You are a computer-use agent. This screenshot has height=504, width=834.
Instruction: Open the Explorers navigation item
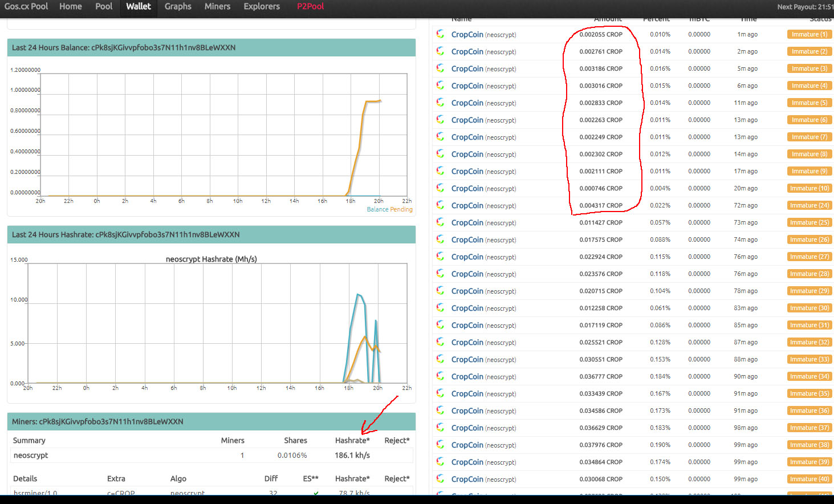[x=262, y=6]
